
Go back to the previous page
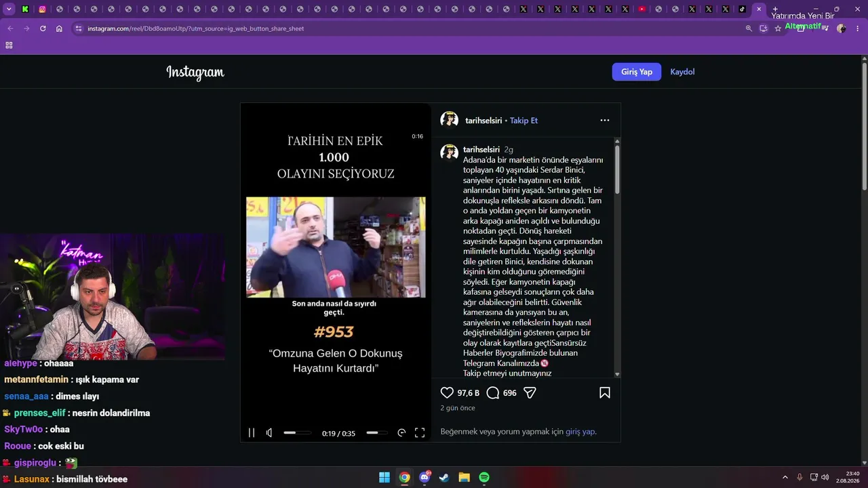pos(10,28)
